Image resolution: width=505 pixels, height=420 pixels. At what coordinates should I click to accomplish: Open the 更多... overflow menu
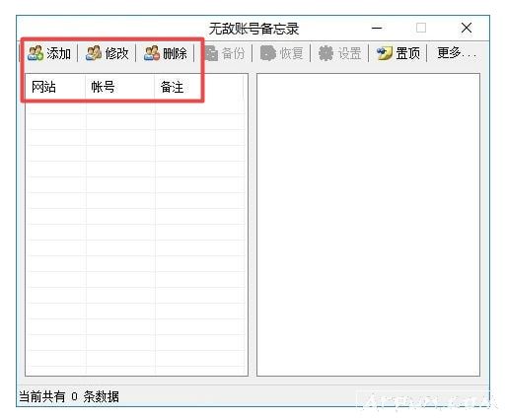coord(457,53)
